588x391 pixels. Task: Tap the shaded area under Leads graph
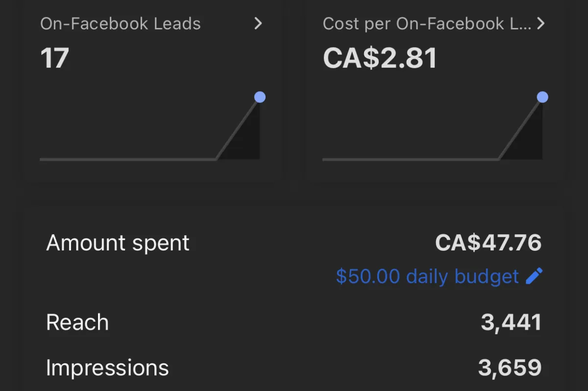point(245,140)
